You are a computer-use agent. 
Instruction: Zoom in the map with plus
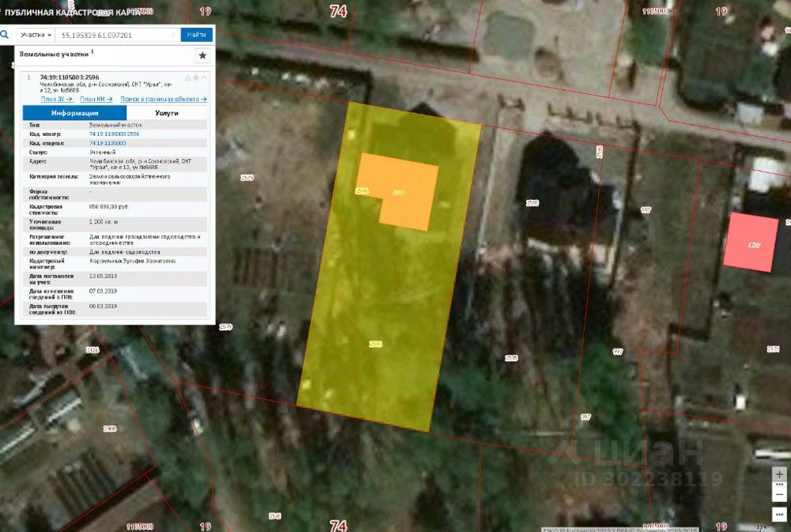(x=779, y=474)
